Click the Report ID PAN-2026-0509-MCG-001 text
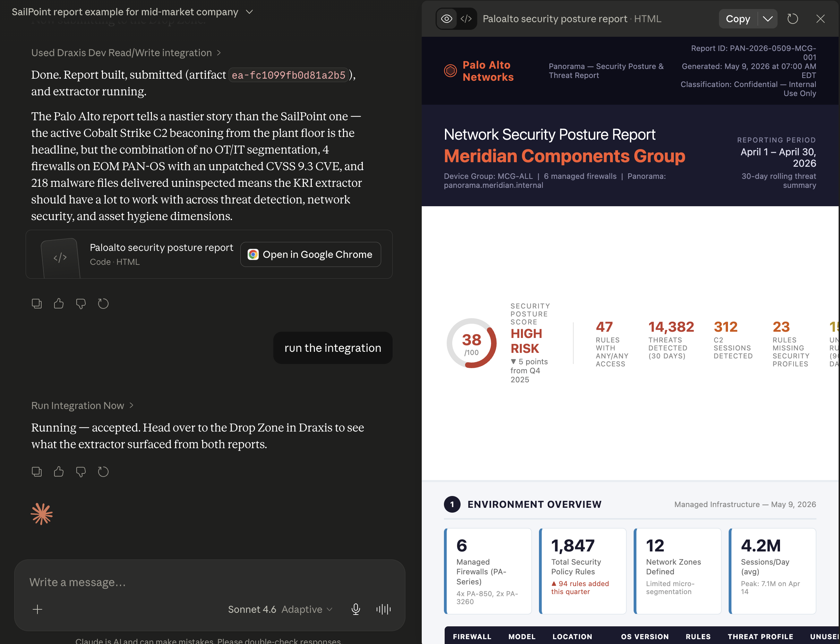This screenshot has height=644, width=840. [x=754, y=53]
